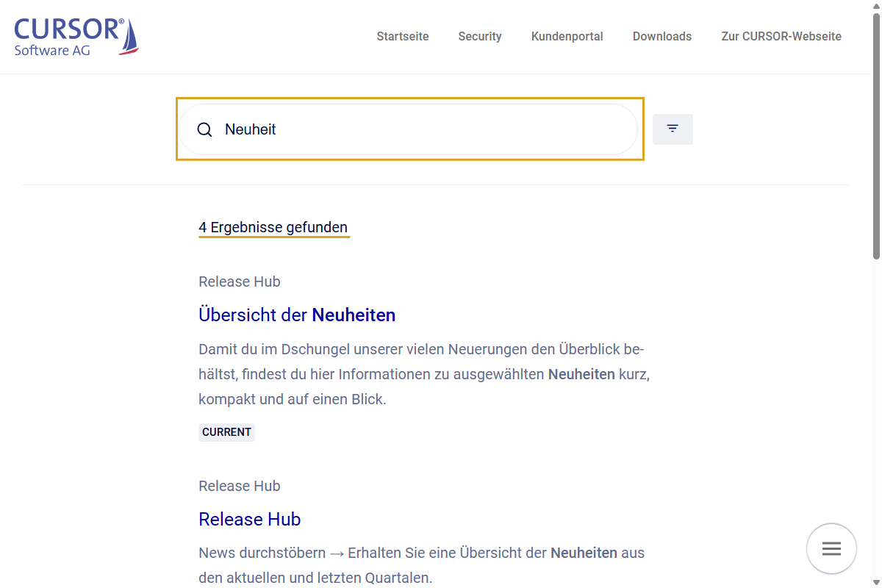Image resolution: width=882 pixels, height=588 pixels.
Task: Click inside the search field containing 'Neuheit'
Action: pos(367,129)
